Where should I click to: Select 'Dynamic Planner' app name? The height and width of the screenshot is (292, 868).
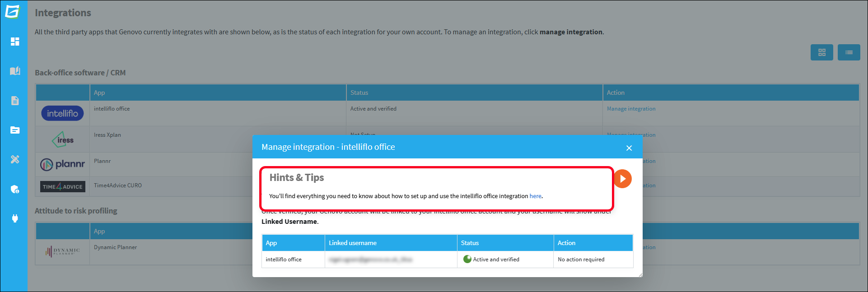pos(115,247)
